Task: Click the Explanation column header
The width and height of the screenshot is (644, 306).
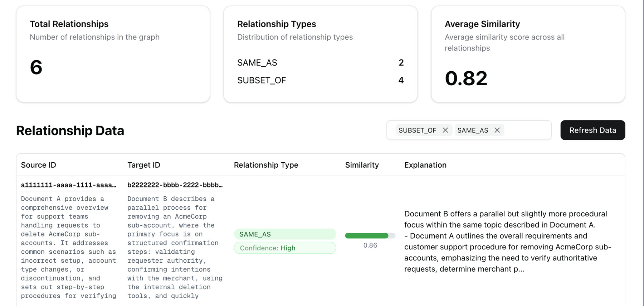Action: (425, 165)
